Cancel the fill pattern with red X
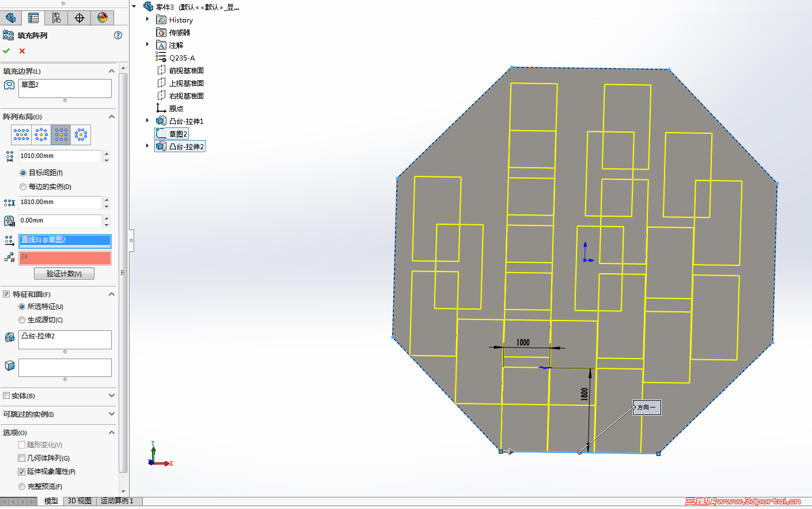Viewport: 812px width, 509px height. point(22,51)
